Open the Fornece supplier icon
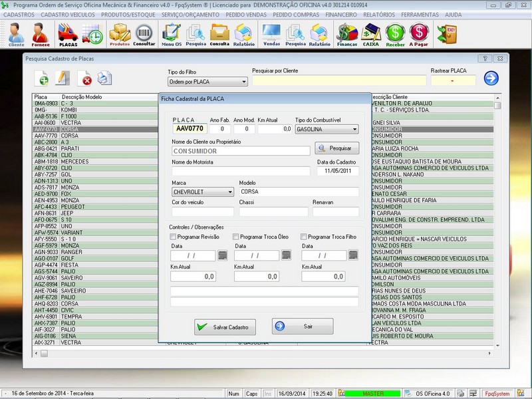 pos(41,35)
